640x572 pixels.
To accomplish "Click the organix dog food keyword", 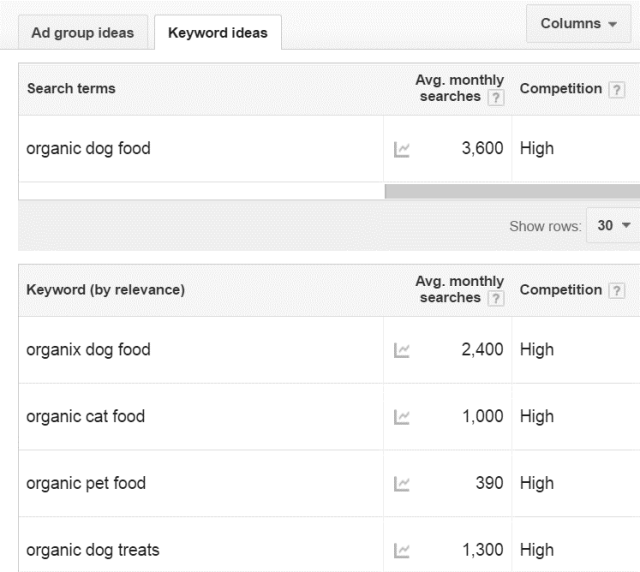I will point(88,350).
